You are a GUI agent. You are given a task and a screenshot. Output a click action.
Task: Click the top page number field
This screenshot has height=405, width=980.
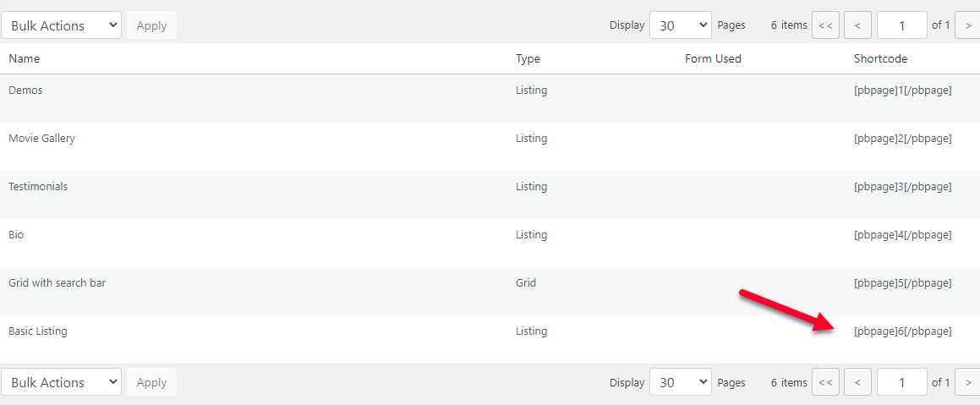click(901, 25)
